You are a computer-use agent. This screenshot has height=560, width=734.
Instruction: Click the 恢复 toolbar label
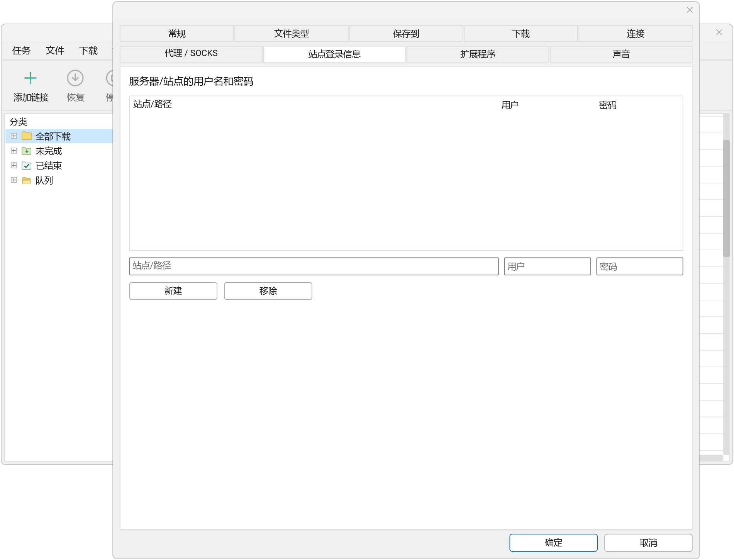(x=76, y=97)
